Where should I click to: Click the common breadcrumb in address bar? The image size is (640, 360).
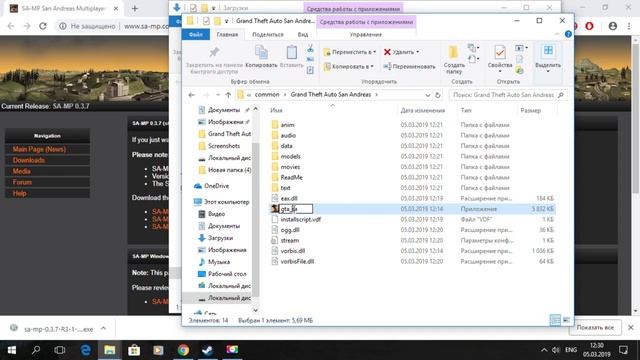(x=267, y=95)
